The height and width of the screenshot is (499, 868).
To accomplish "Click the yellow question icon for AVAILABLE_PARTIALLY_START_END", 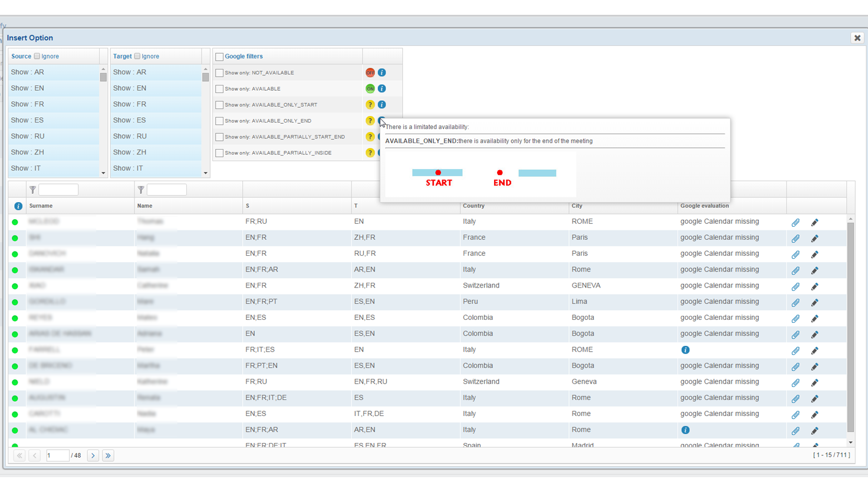I will pos(370,137).
